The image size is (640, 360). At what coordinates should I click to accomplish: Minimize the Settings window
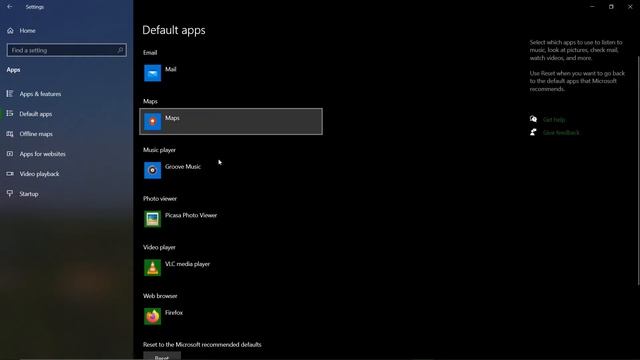click(x=592, y=7)
